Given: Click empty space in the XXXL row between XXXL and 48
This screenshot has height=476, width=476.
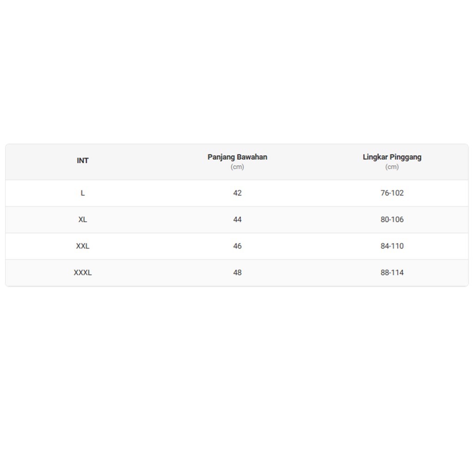Looking at the screenshot, I should [161, 272].
